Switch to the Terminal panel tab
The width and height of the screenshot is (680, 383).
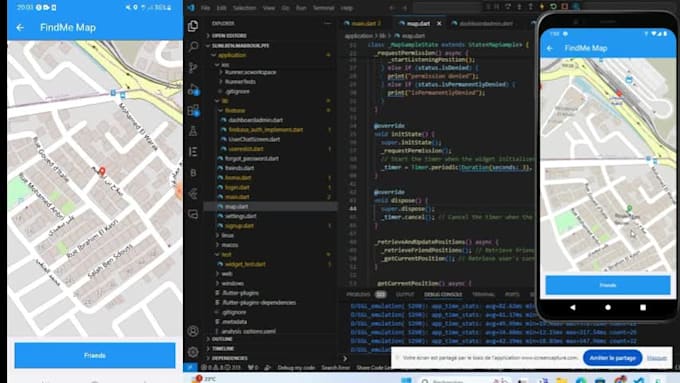coord(483,294)
